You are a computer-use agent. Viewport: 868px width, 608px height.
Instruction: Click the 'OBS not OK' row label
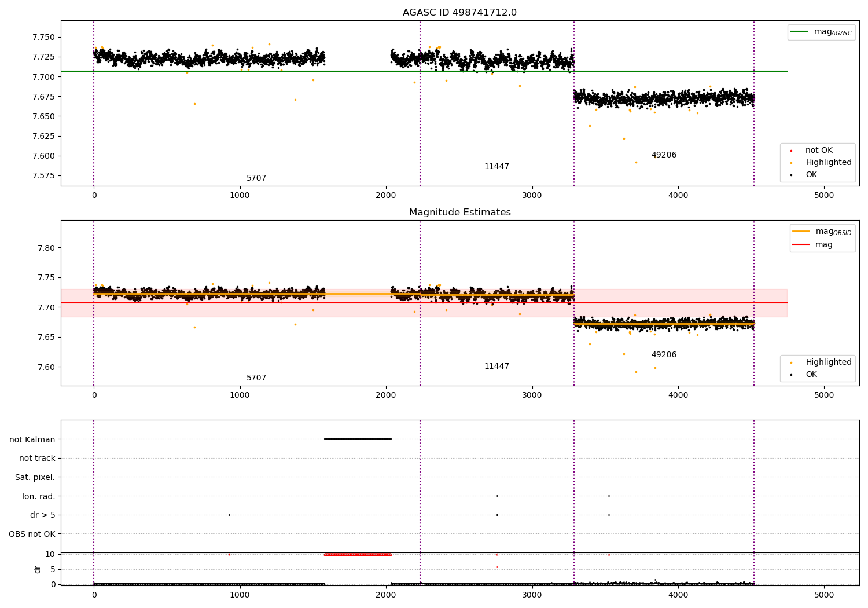click(x=32, y=534)
